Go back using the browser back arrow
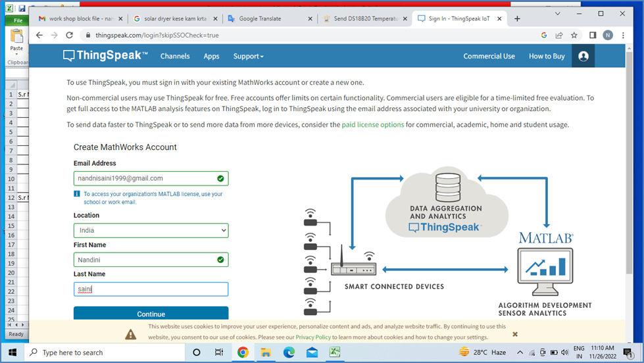 39,36
